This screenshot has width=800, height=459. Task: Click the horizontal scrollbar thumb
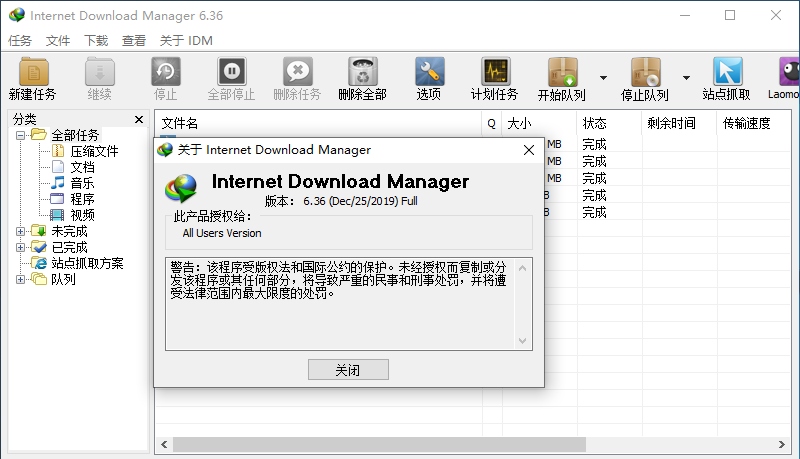click(380, 445)
